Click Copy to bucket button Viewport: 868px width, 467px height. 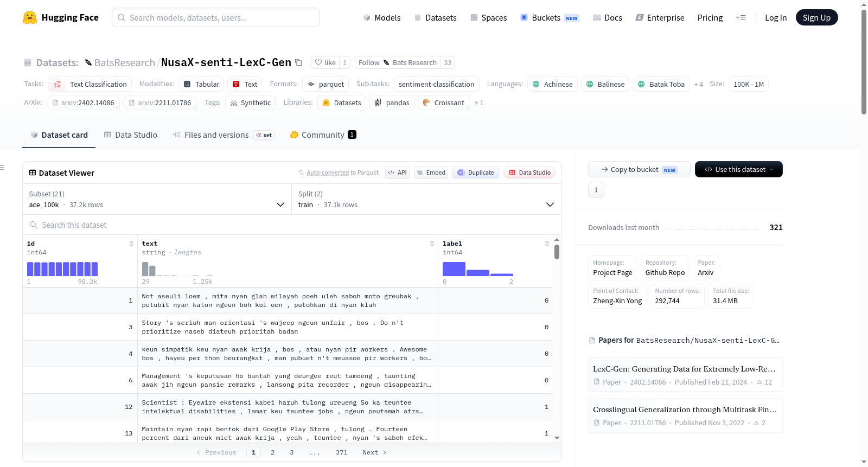pyautogui.click(x=639, y=169)
